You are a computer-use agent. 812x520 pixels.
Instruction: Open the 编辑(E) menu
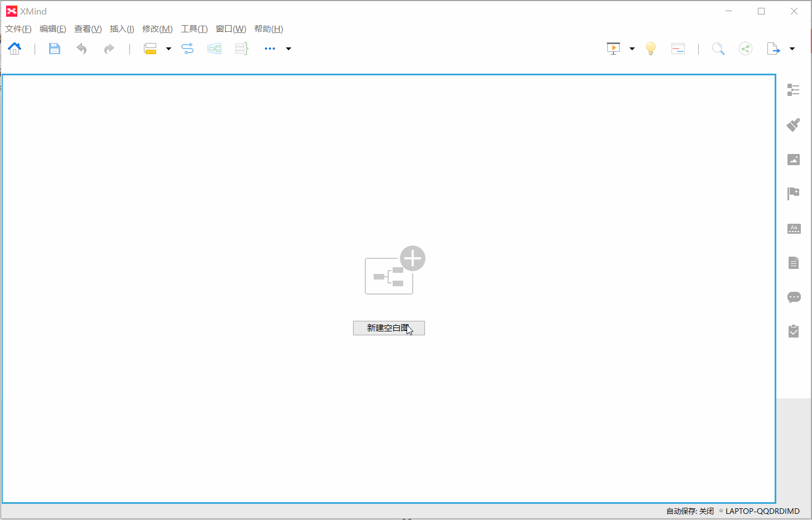pyautogui.click(x=53, y=29)
